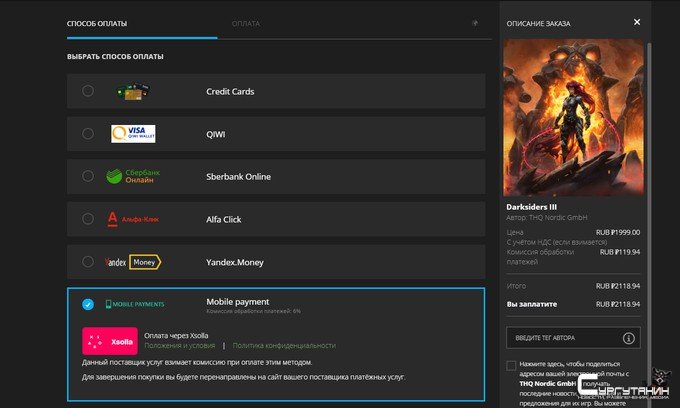Click the Mobile Payments phone icon

click(x=108, y=304)
